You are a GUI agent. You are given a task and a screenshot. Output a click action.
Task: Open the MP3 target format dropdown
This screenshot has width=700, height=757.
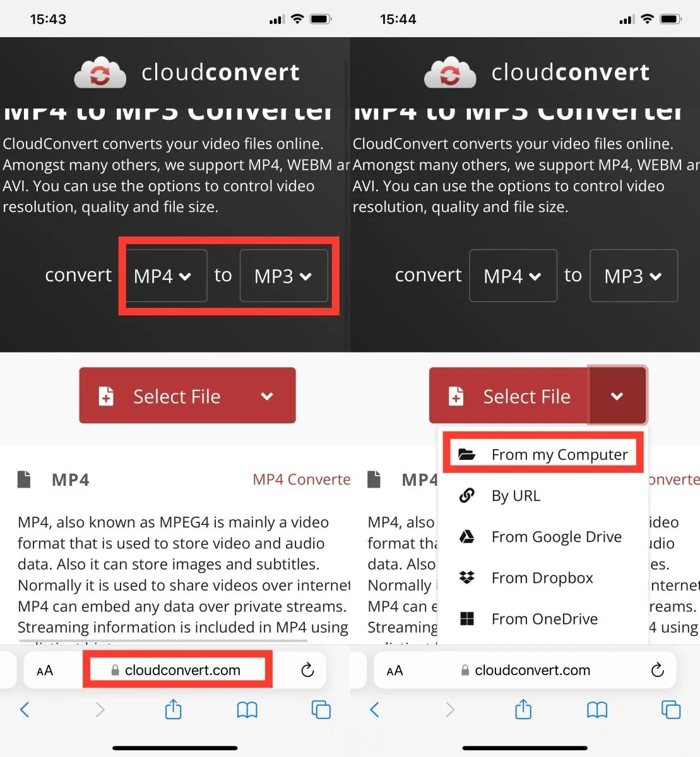[283, 276]
